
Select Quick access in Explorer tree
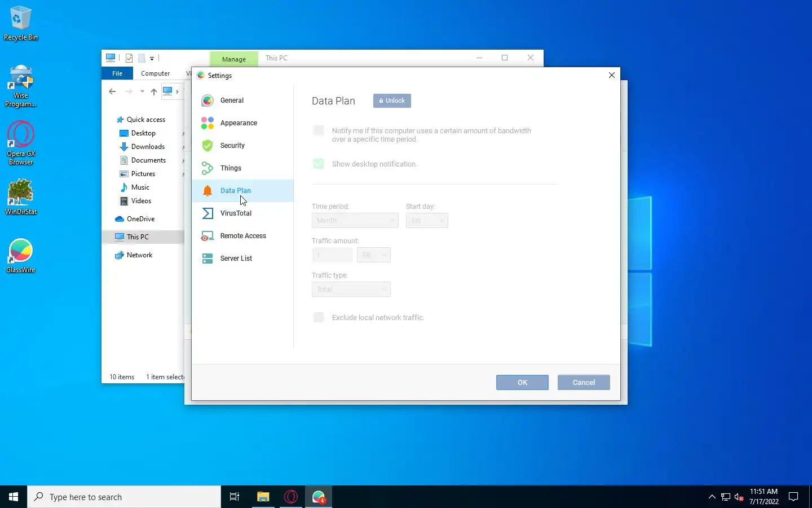(x=140, y=120)
